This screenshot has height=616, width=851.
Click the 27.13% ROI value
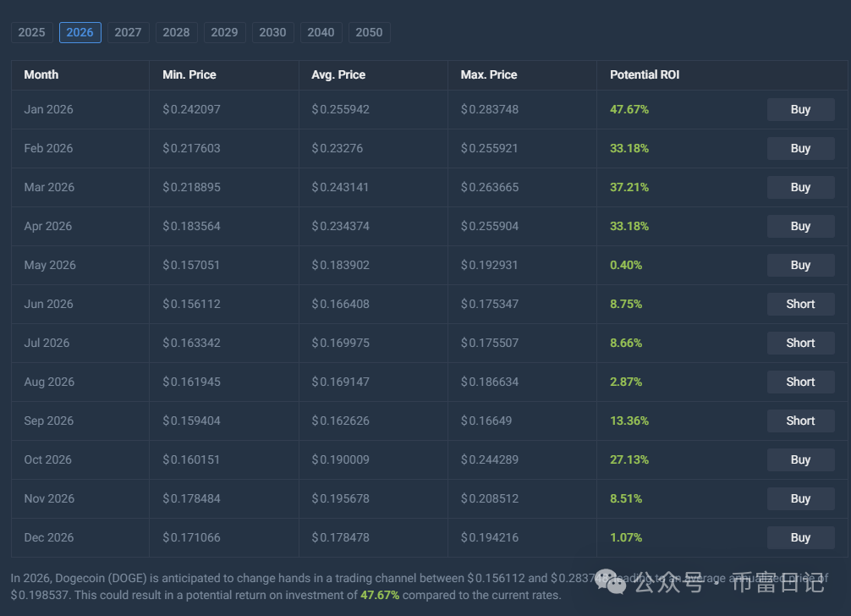[629, 459]
